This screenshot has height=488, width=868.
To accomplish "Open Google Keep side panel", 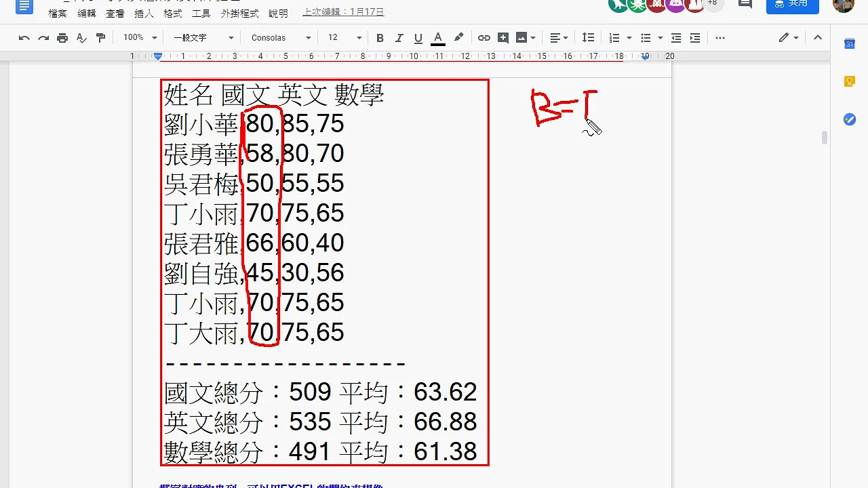I will [849, 81].
